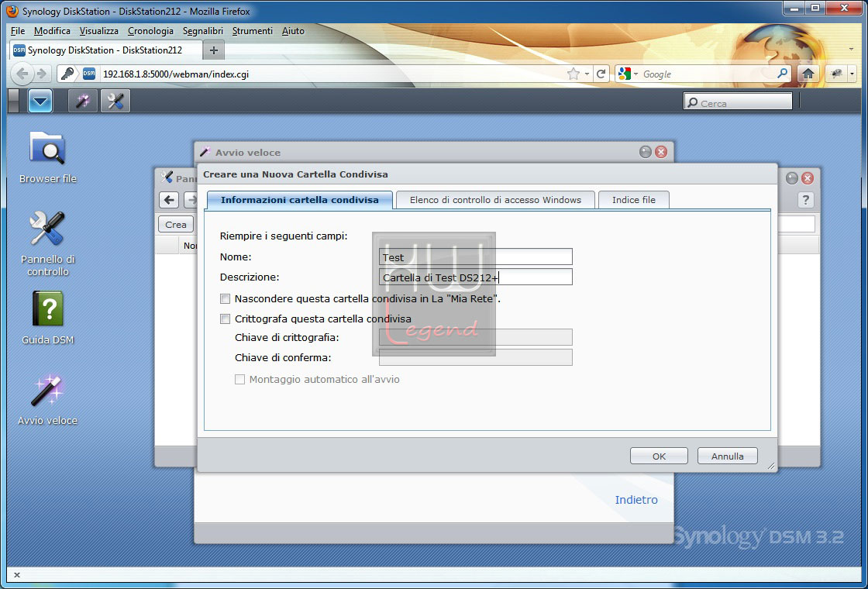Cancel with the Annulla button
This screenshot has height=589, width=868.
pyautogui.click(x=728, y=456)
